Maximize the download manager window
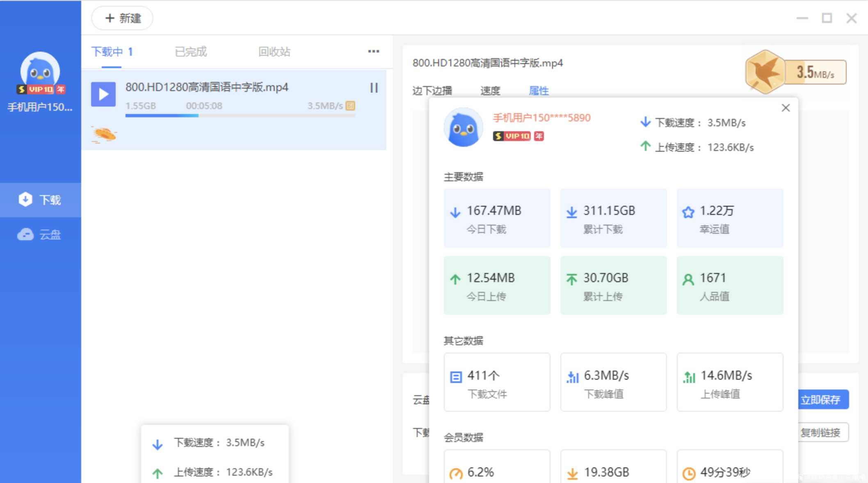 tap(827, 18)
